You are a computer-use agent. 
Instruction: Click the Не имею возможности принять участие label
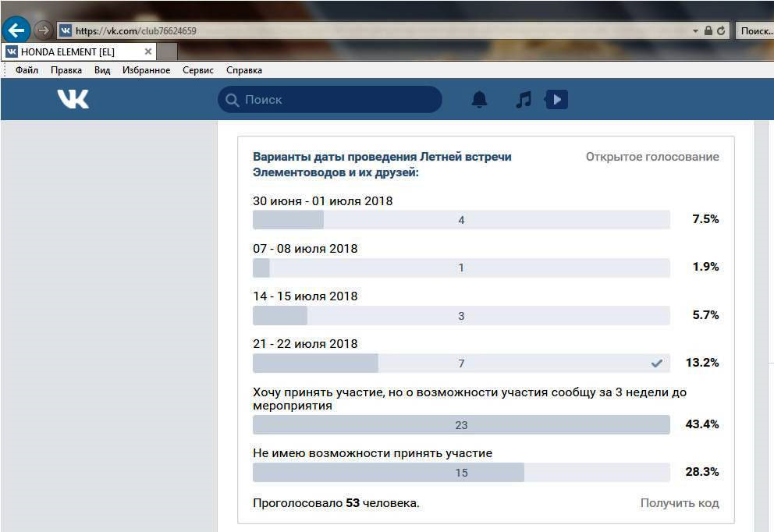click(x=373, y=453)
